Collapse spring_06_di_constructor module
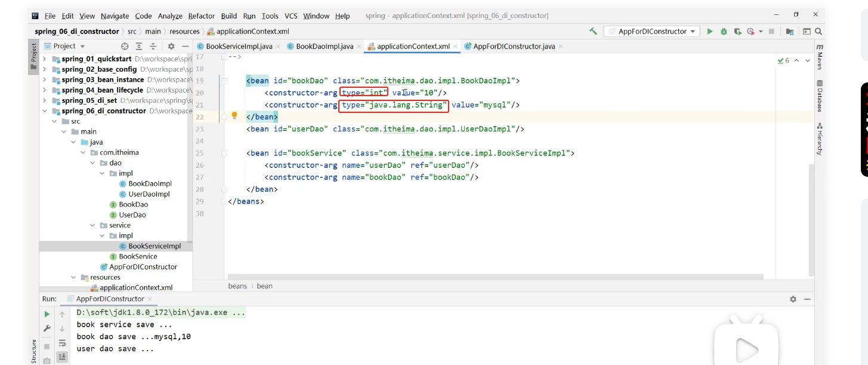 [45, 111]
